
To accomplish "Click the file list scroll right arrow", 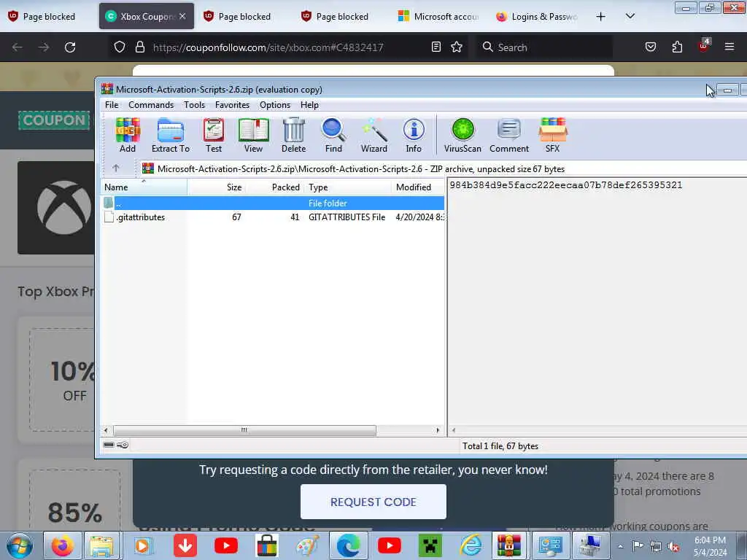I will [x=438, y=430].
